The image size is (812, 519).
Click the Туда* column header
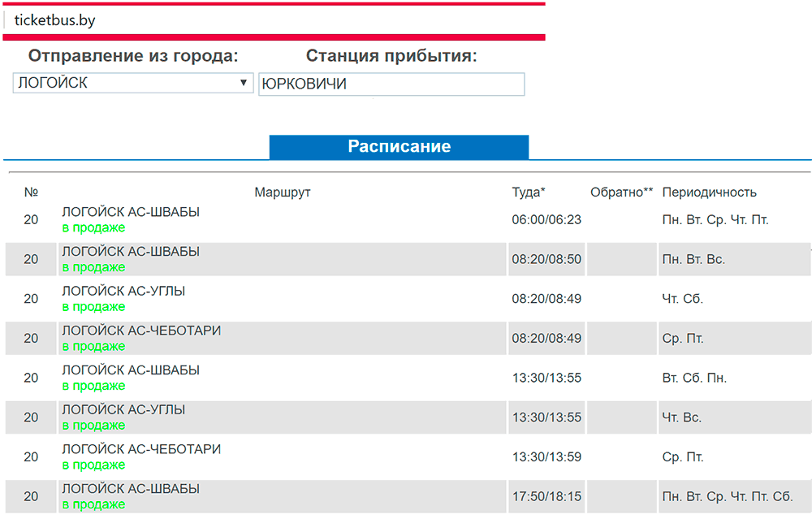tap(529, 192)
